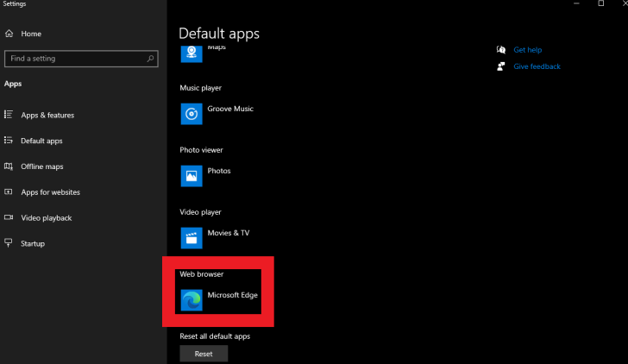This screenshot has height=364, width=628.
Task: Click the Photos app icon
Action: pyautogui.click(x=192, y=176)
